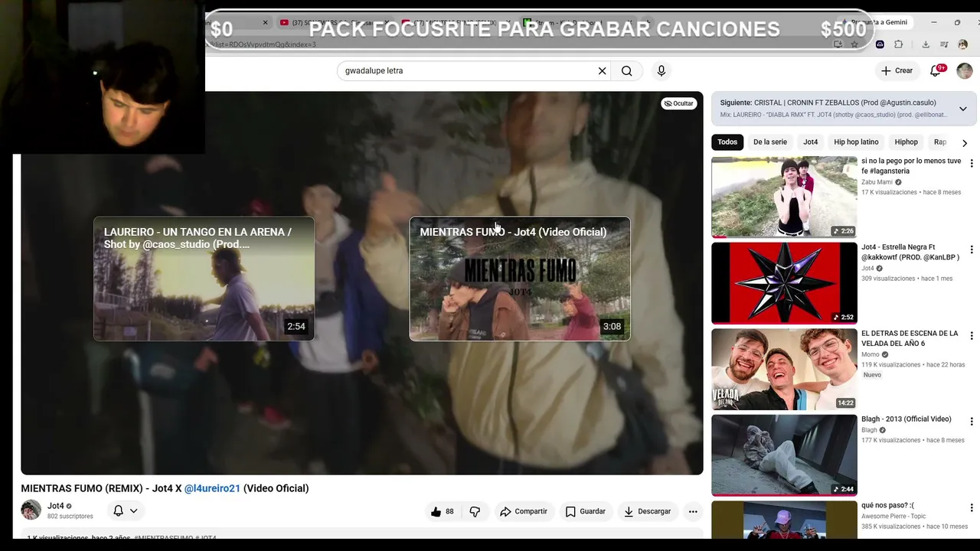Open the Velada del Año thumbnail

tap(784, 370)
